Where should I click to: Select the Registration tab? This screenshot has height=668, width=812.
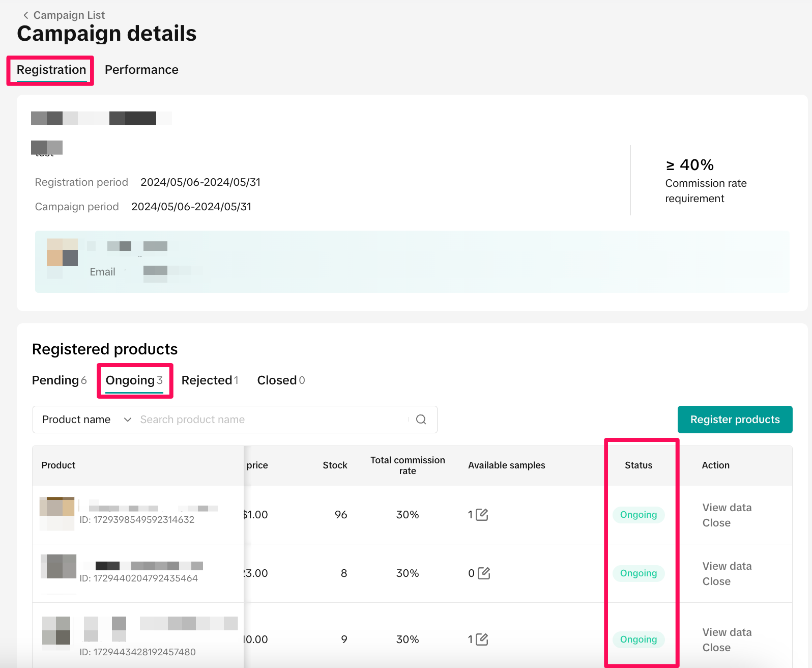click(51, 70)
